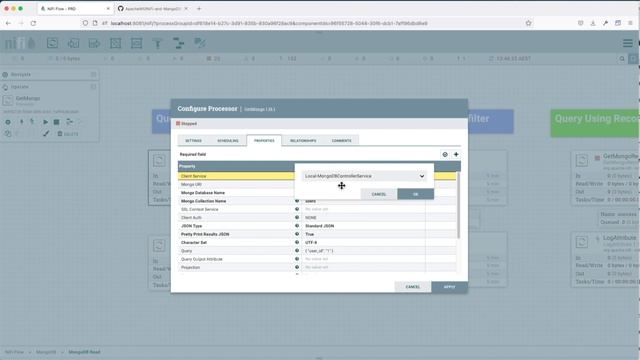This screenshot has height=360, width=640.
Task: Click the Pretty Print "True" value
Action: 310,234
